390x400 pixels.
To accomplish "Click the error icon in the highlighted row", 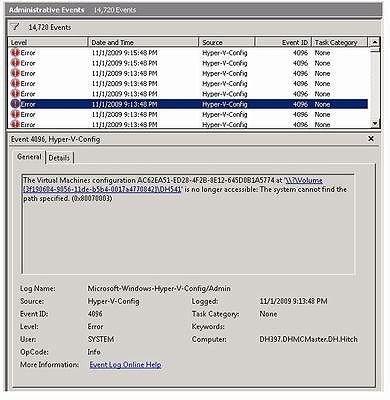I will click(x=15, y=104).
